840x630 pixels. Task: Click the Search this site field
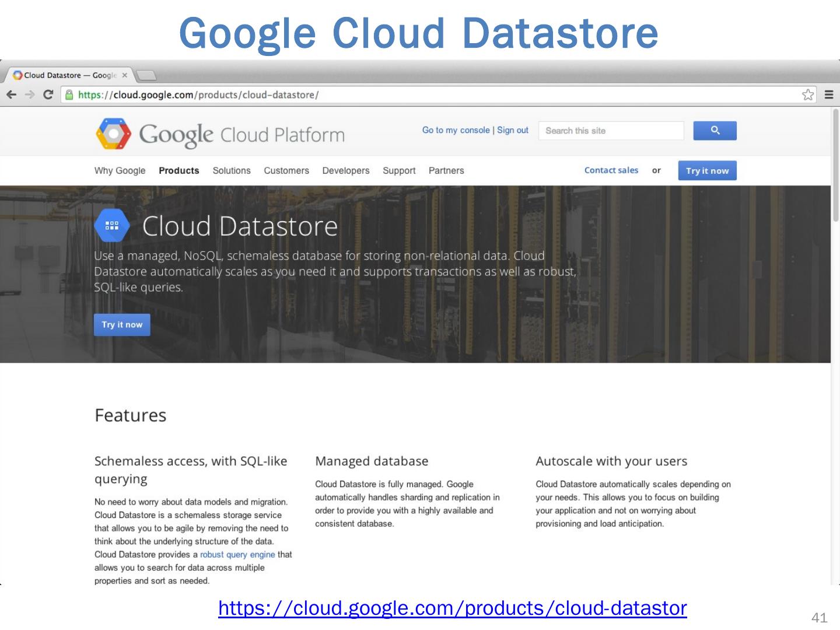point(610,131)
